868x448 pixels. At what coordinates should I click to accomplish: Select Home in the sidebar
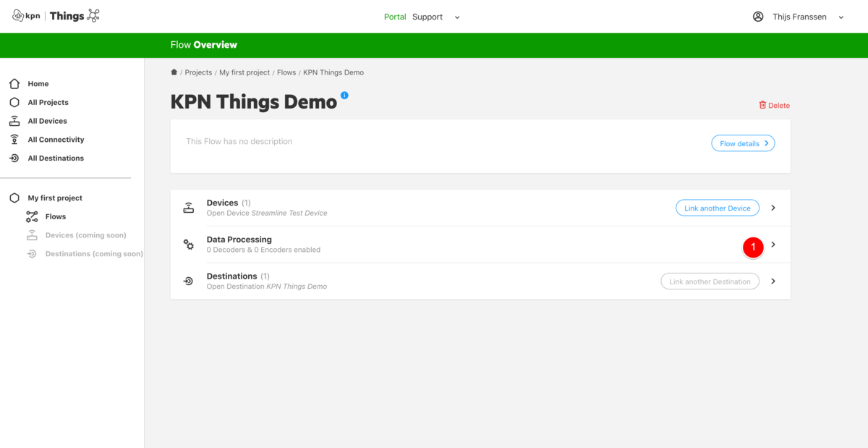pos(38,84)
